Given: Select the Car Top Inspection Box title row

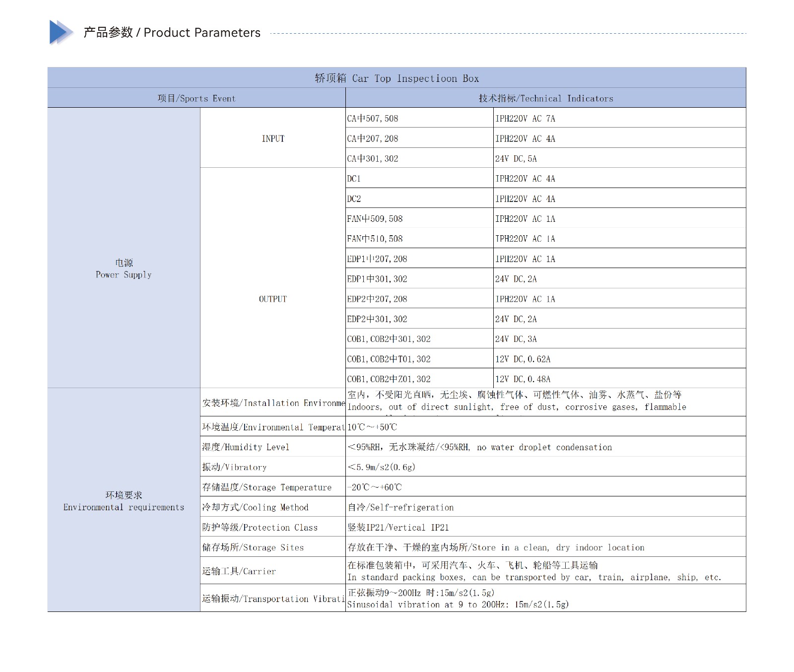Looking at the screenshot, I should click(397, 78).
